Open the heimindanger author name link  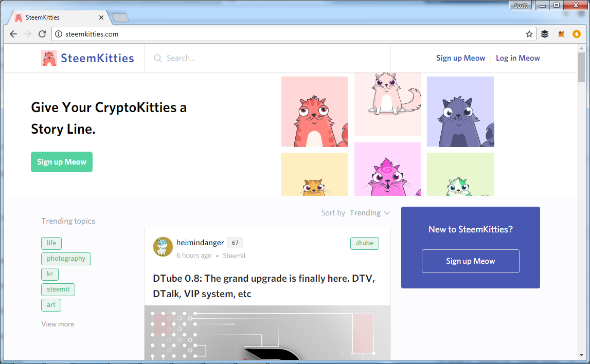[x=200, y=243]
